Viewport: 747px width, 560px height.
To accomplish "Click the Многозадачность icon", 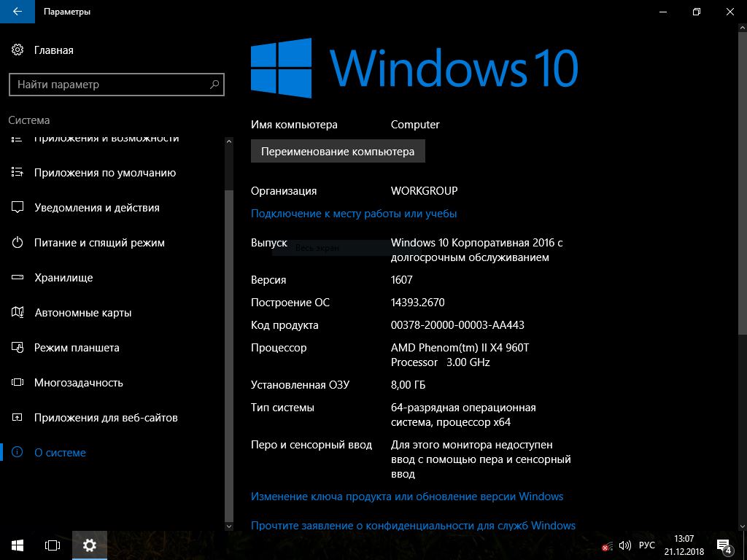I will click(18, 382).
